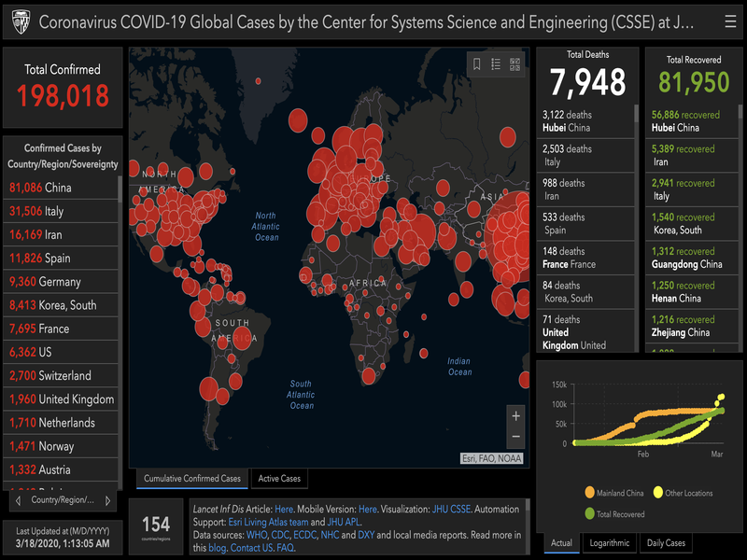Open the Country/Region list selector
Image resolution: width=747 pixels, height=560 pixels.
(x=63, y=500)
